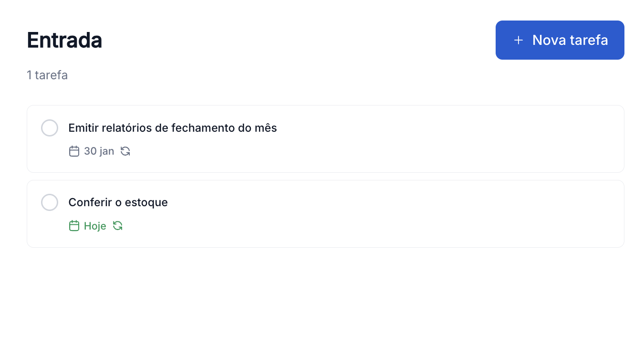Click the calendar icon beside 30 jan
Screen dimensions: 644x357
coord(74,151)
